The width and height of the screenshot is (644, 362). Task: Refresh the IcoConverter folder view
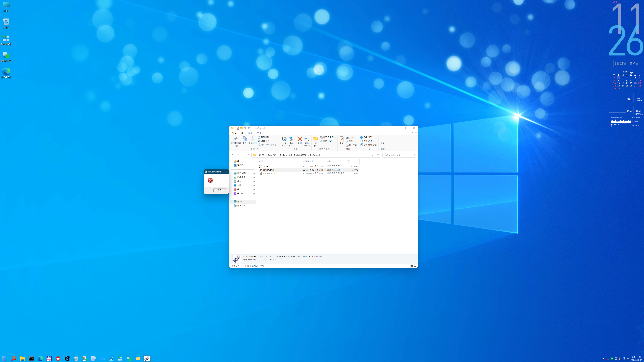(x=378, y=155)
